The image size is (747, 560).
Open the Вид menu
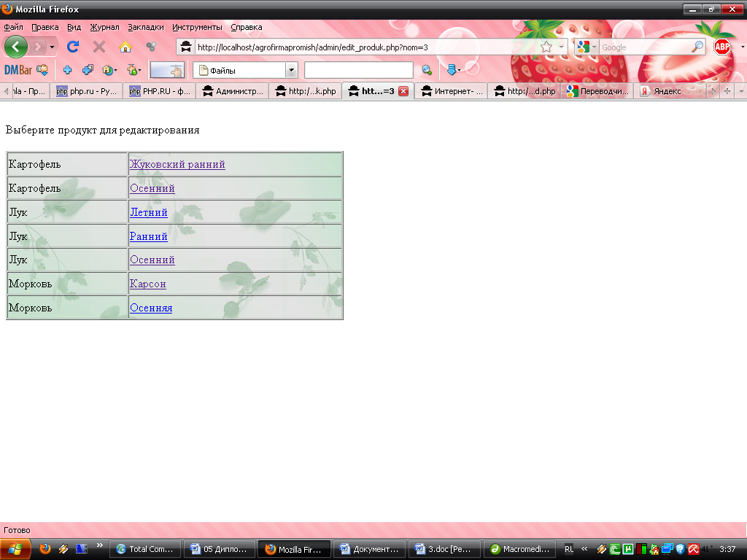(x=74, y=27)
